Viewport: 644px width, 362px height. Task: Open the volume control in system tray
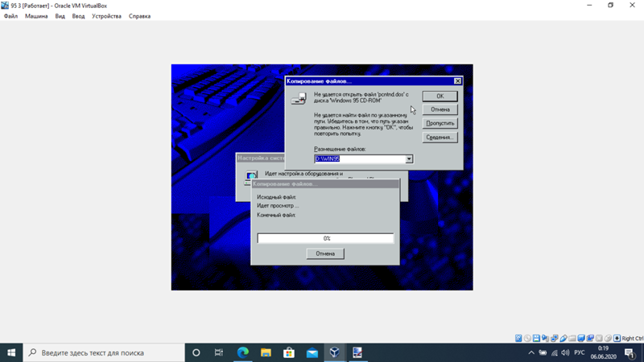[566, 352]
